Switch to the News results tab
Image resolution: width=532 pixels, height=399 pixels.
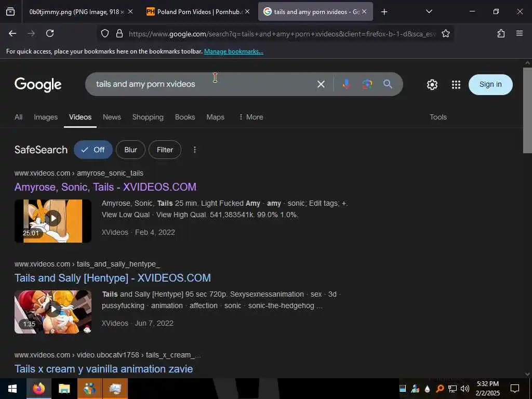pyautogui.click(x=112, y=117)
